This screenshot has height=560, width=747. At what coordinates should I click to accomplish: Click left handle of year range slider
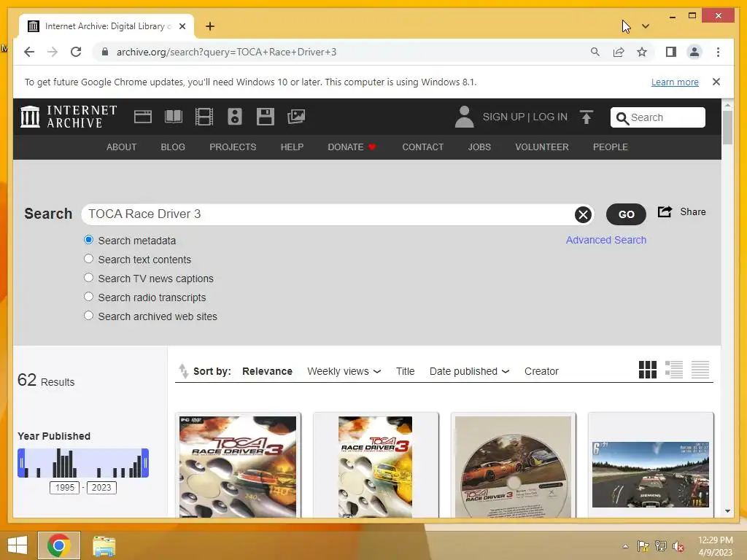pyautogui.click(x=21, y=463)
